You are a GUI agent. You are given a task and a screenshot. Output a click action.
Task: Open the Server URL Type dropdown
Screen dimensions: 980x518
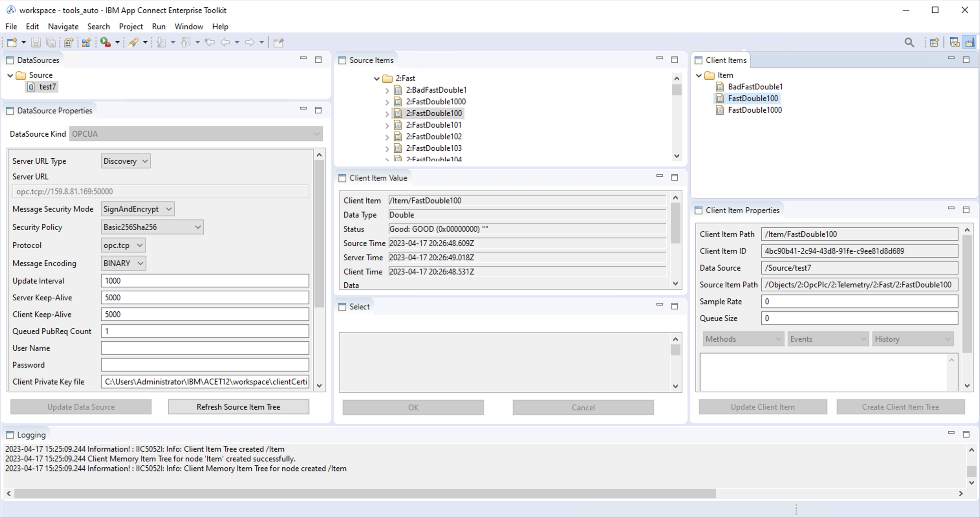pos(126,161)
